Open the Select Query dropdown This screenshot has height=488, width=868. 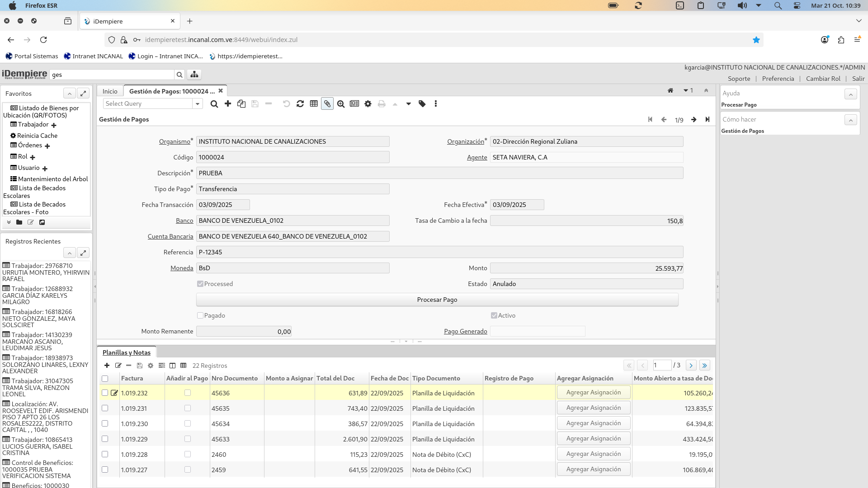198,104
